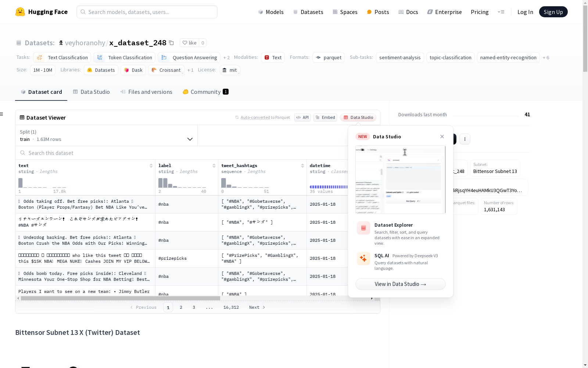Go to the Next page
The width and height of the screenshot is (588, 368).
[257, 307]
